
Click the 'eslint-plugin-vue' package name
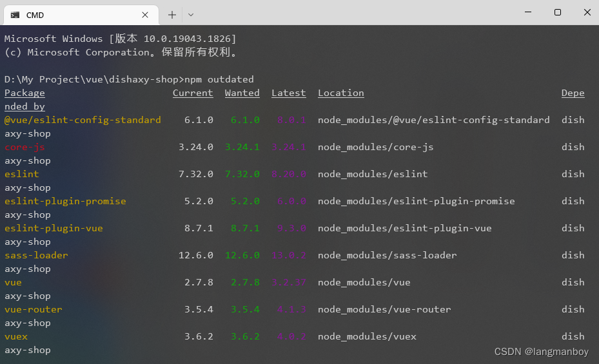point(54,229)
